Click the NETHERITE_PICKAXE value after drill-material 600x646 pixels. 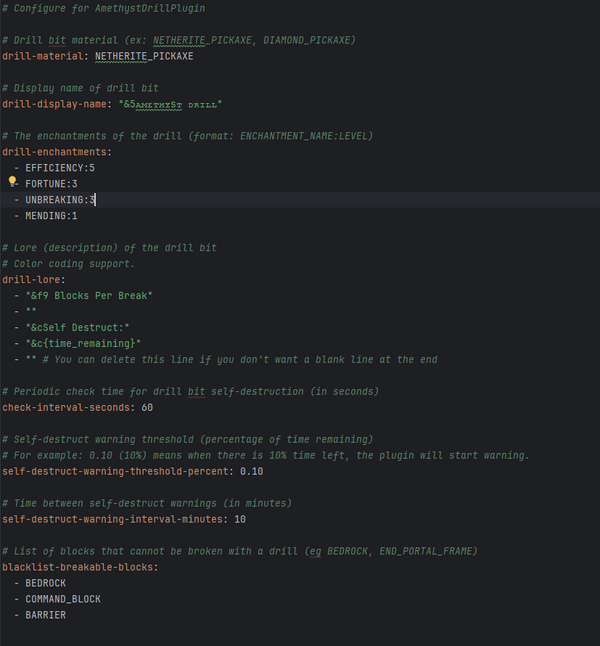[144, 56]
